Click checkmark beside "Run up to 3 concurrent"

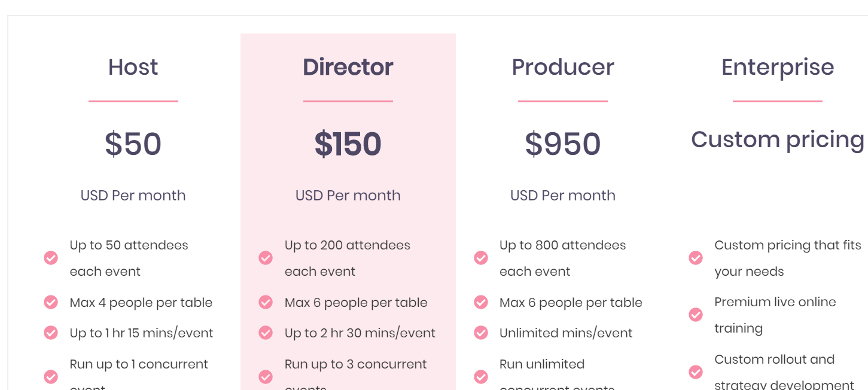point(266,376)
